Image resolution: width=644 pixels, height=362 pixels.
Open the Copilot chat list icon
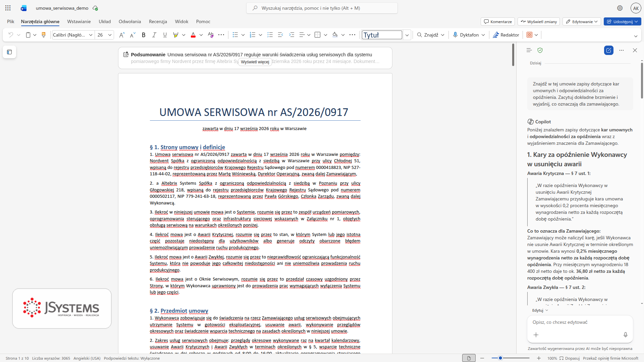(x=529, y=50)
